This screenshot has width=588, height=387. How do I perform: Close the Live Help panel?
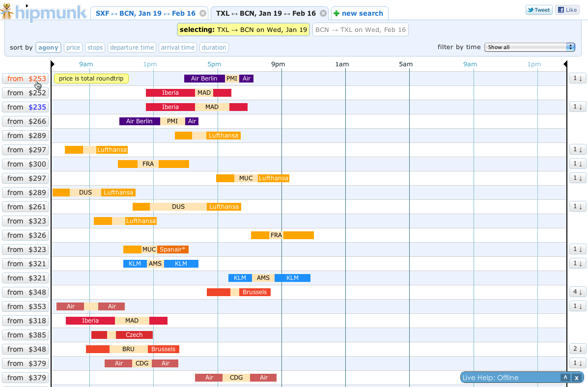point(577,378)
